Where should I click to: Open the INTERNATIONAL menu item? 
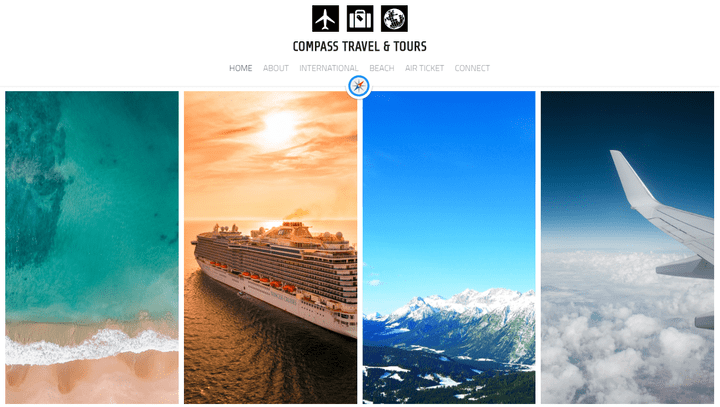click(329, 68)
